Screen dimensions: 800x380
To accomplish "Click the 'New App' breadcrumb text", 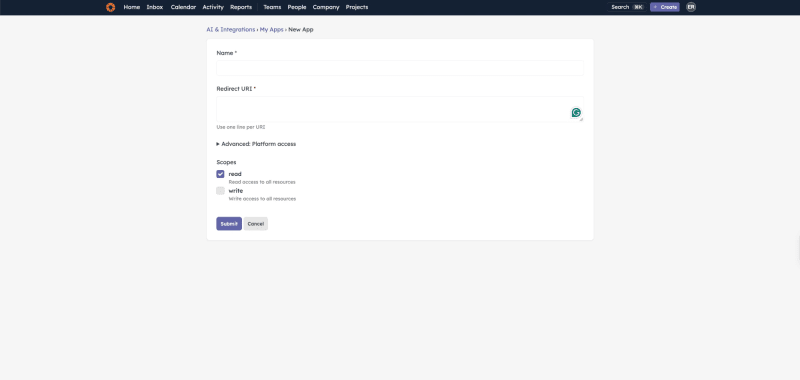I will (301, 30).
